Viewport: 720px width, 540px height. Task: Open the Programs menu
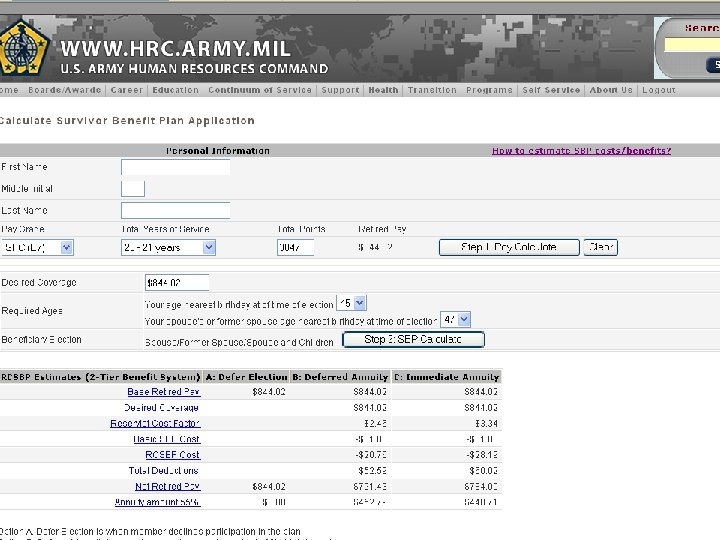(489, 90)
